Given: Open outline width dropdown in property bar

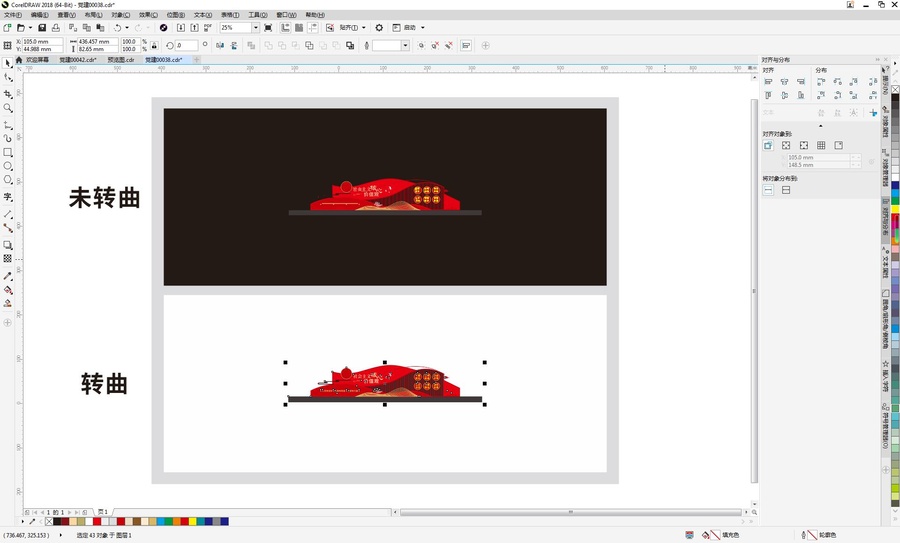Looking at the screenshot, I should coord(405,45).
